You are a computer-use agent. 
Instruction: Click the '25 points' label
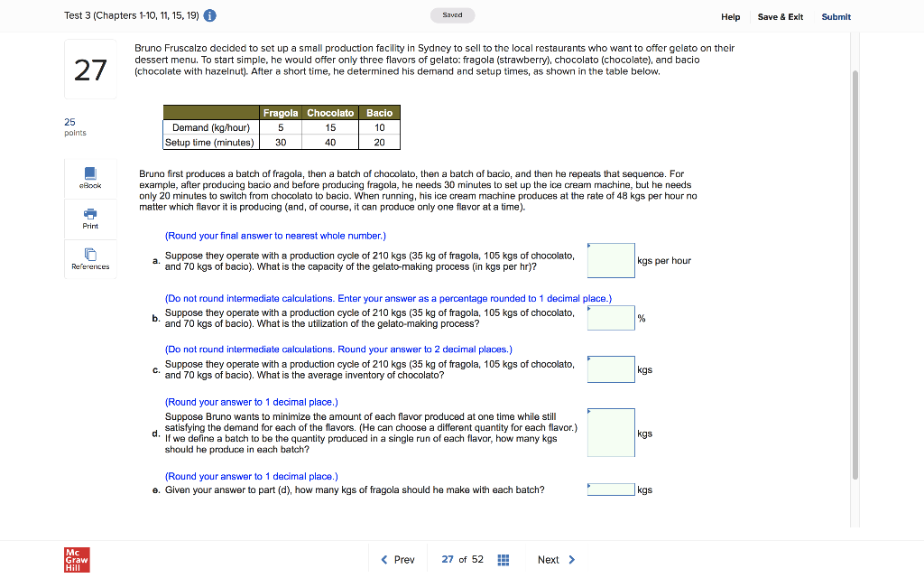(x=75, y=126)
